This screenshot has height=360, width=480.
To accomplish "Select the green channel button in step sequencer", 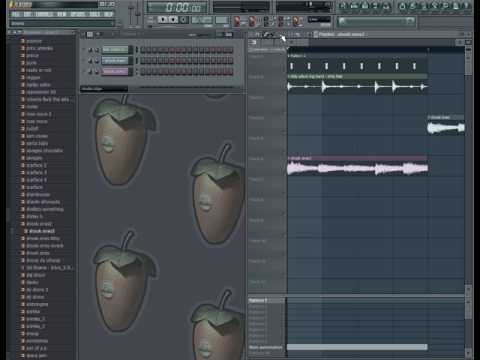I will 115,50.
